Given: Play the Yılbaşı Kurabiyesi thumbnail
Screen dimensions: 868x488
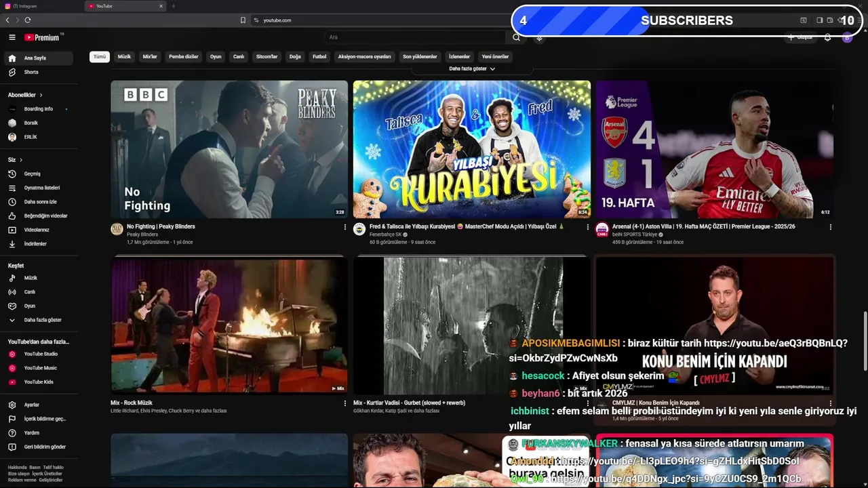Looking at the screenshot, I should 472,149.
